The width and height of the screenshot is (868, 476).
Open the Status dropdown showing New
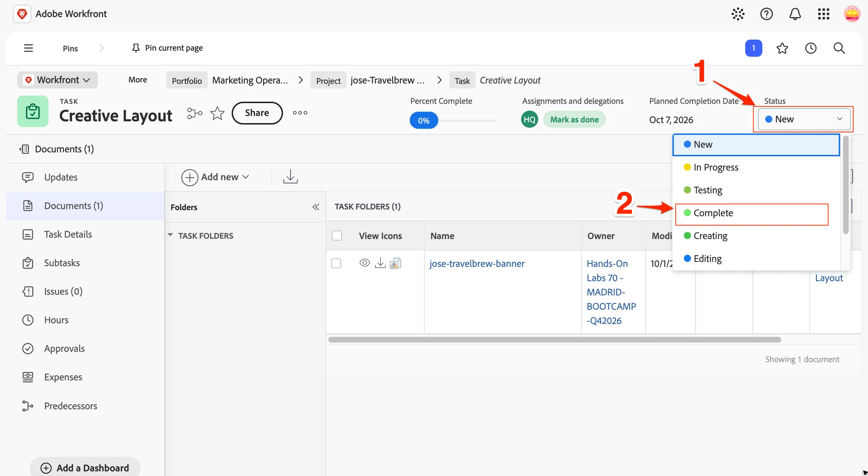point(804,119)
